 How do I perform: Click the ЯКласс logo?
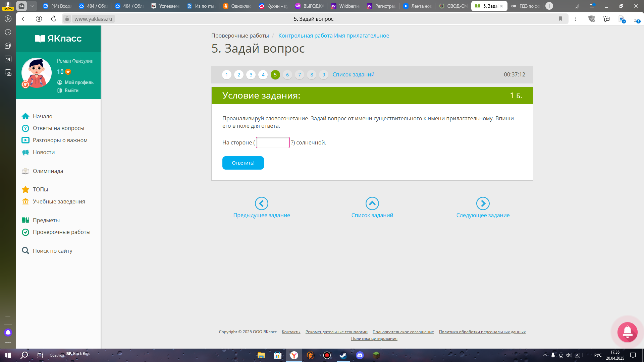[58, 39]
